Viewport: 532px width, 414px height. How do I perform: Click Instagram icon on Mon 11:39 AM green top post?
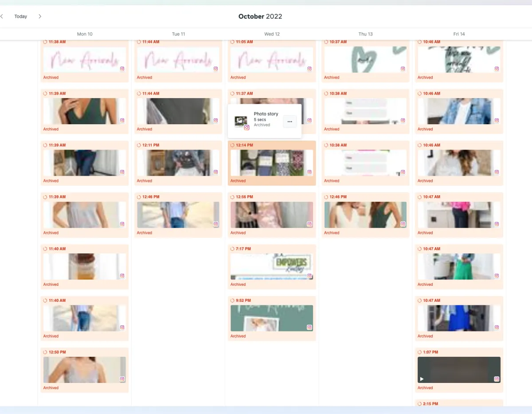(122, 120)
